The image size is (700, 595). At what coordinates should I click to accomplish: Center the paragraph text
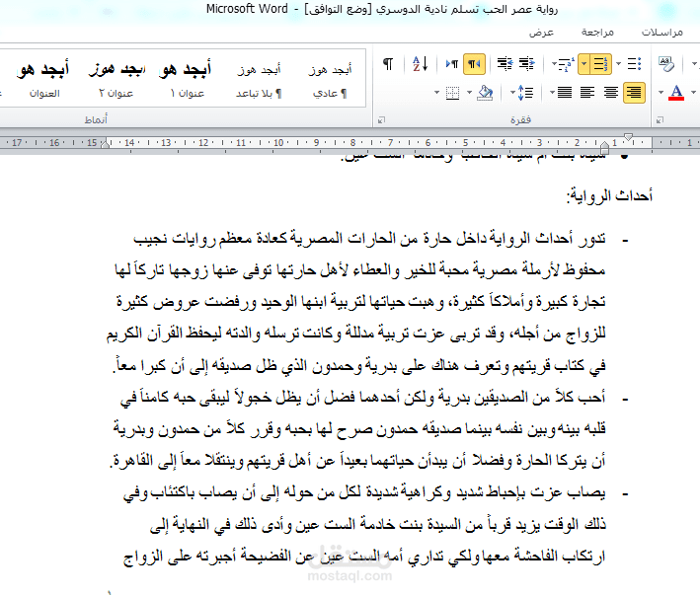tap(611, 93)
